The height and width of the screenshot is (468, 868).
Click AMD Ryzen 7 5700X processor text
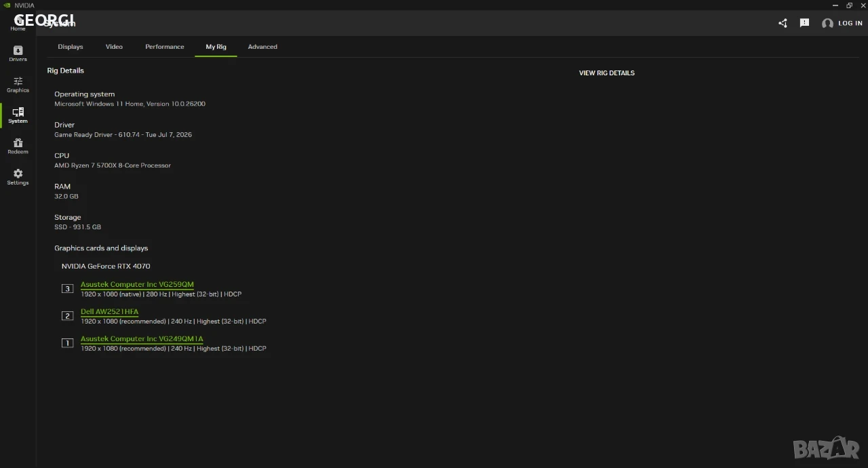pos(113,165)
